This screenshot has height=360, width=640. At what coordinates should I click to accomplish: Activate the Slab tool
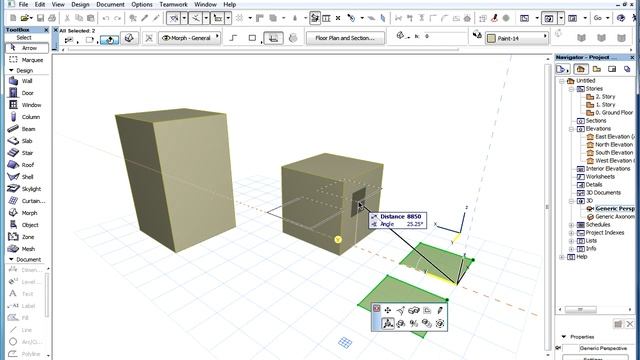click(x=27, y=141)
